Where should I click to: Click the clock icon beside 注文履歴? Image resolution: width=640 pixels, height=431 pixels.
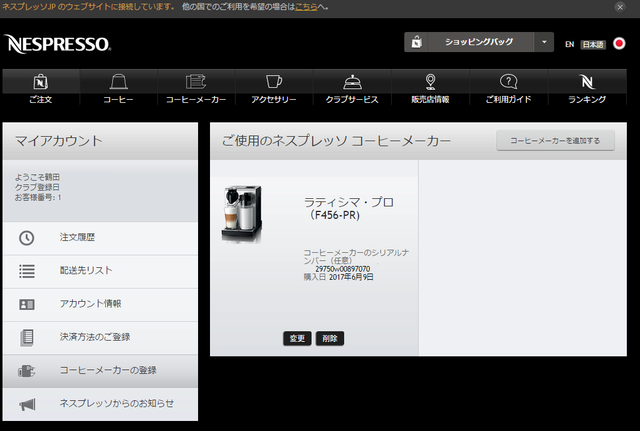(x=27, y=238)
